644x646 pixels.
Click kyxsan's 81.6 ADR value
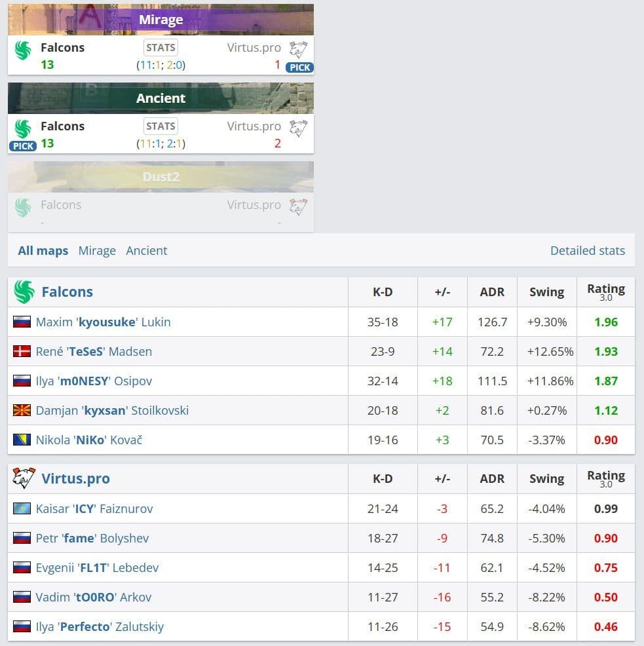492,410
